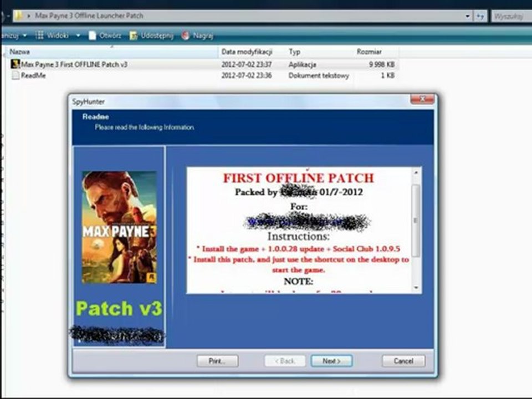The image size is (532, 399).
Task: Click the address bar folder path
Action: click(89, 16)
